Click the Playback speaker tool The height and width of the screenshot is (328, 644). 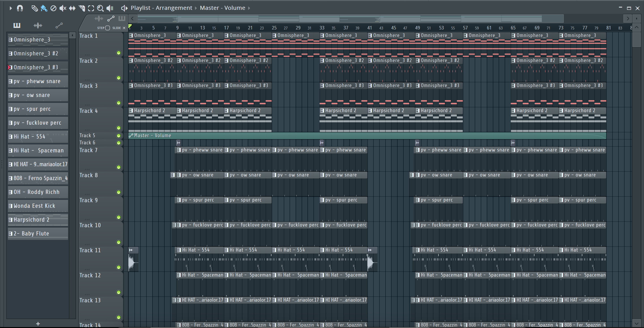pyautogui.click(x=110, y=8)
